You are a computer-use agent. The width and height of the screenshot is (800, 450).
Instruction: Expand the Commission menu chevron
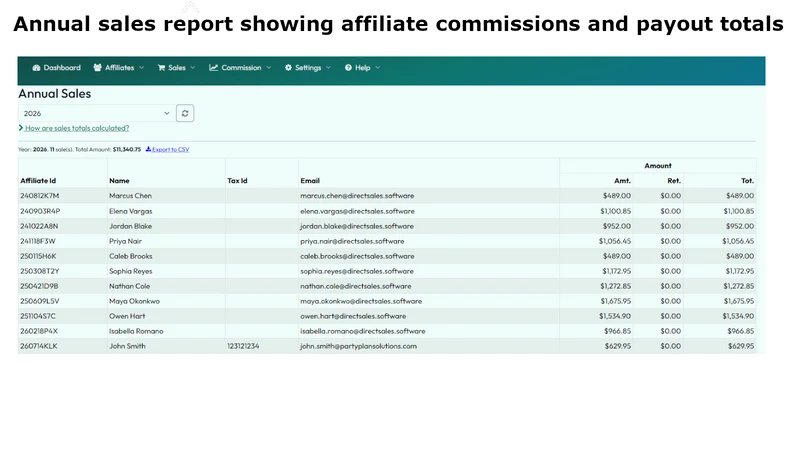coord(269,68)
